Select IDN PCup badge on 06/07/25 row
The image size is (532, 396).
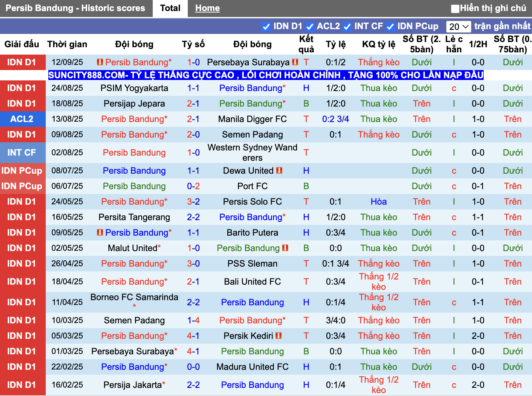click(23, 186)
